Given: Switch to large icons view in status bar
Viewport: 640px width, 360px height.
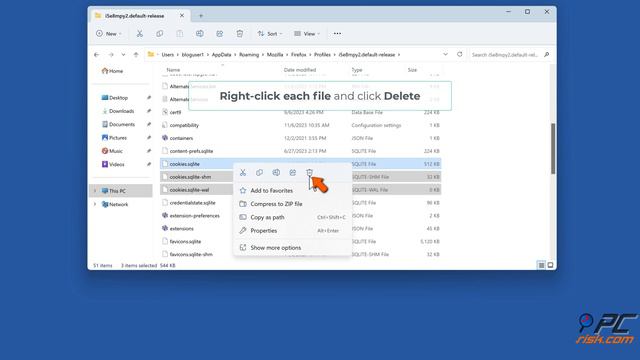Looking at the screenshot, I should click(x=550, y=265).
